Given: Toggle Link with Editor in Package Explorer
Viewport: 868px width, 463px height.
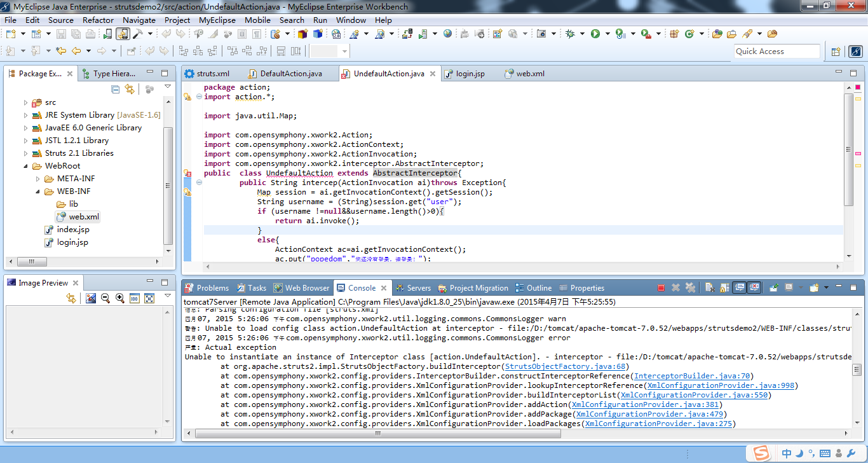Looking at the screenshot, I should [130, 89].
